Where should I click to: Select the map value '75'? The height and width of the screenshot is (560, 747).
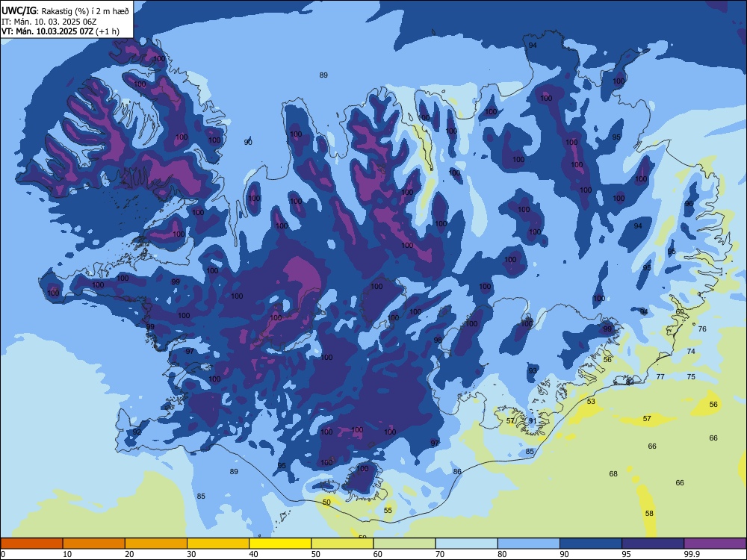691,376
